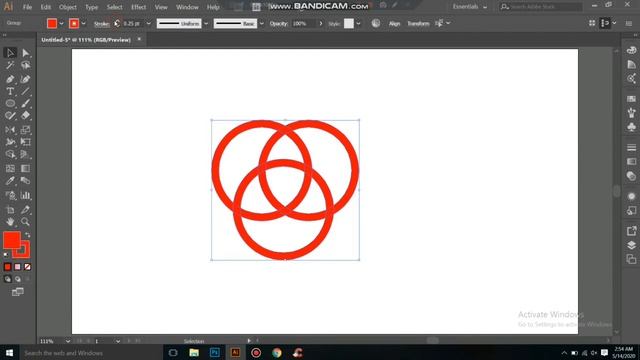Viewport: 640px width, 360px height.
Task: Select the Paintbrush tool
Action: [25, 104]
